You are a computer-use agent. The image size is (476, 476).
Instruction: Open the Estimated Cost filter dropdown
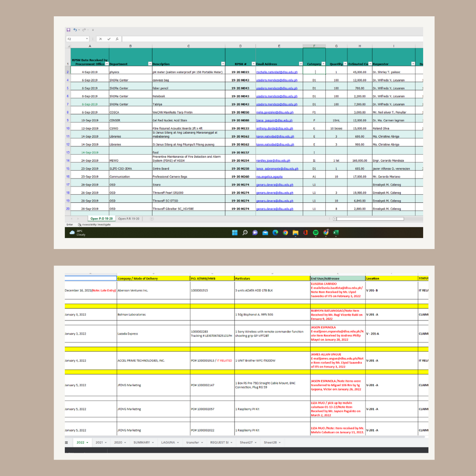coord(370,64)
